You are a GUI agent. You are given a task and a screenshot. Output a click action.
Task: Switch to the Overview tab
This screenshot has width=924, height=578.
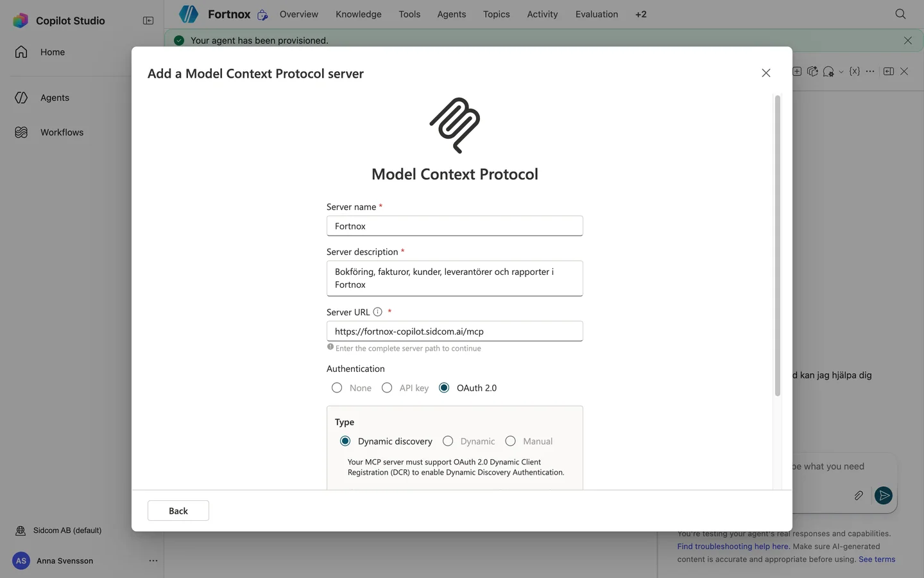(299, 14)
